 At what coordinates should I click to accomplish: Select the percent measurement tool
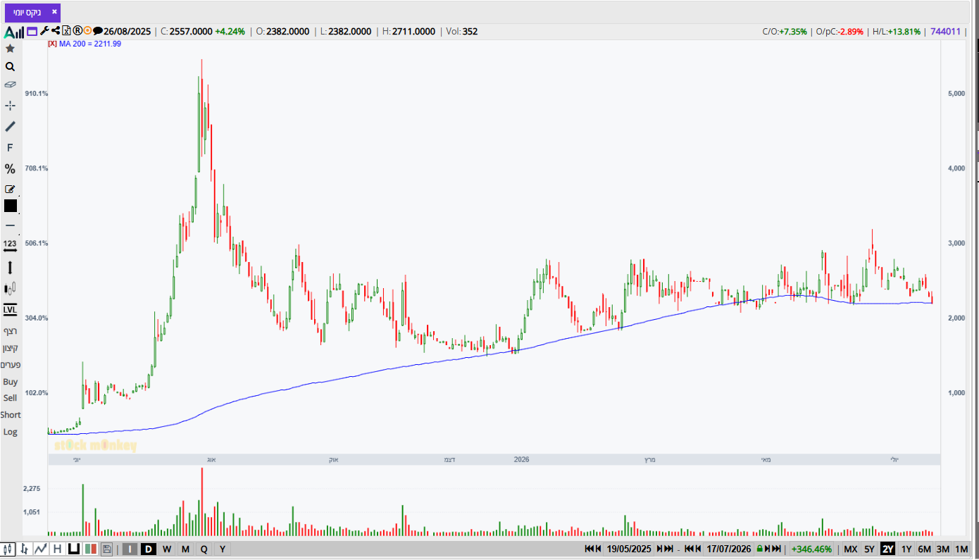(x=10, y=169)
